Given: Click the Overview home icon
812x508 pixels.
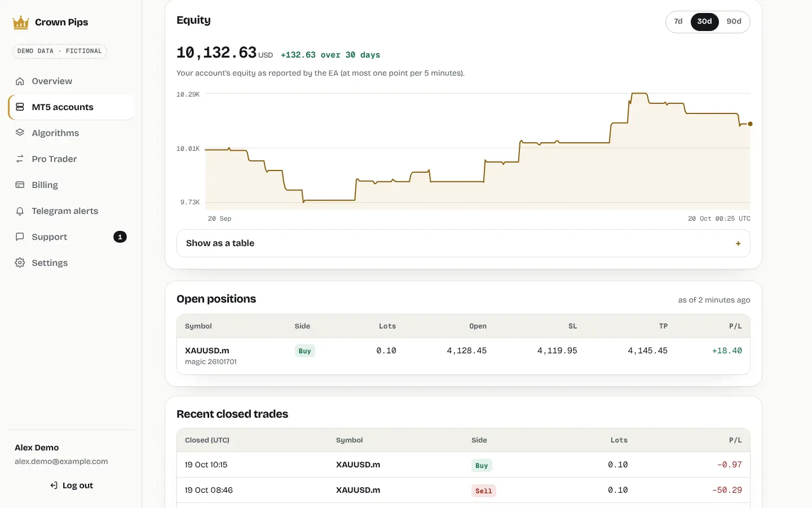Looking at the screenshot, I should [20, 81].
